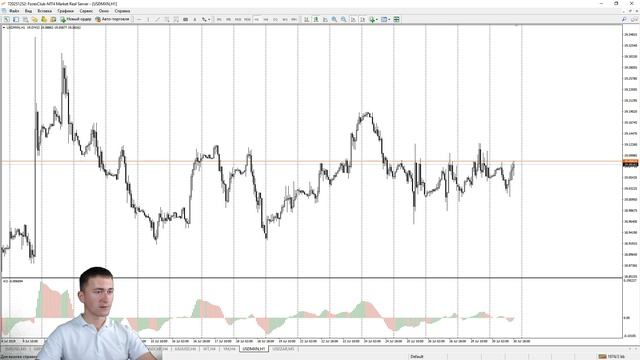Open the chart periods clock icon

pos(384,19)
